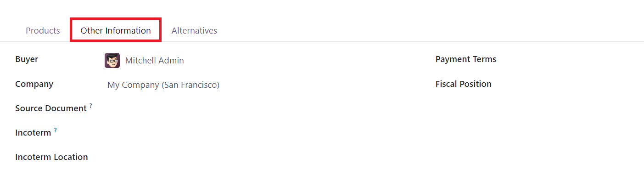Click the Fiscal Position label

[x=464, y=84]
